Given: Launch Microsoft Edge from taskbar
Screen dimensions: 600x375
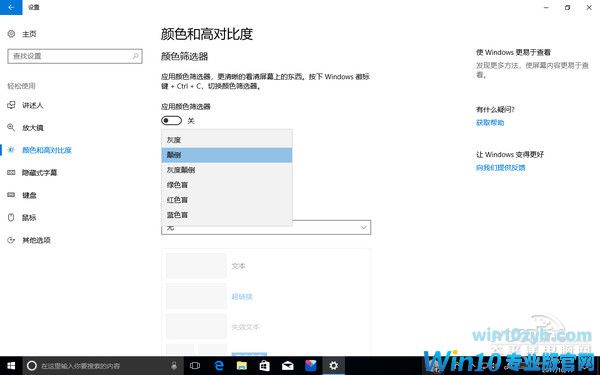Looking at the screenshot, I should pos(218,366).
